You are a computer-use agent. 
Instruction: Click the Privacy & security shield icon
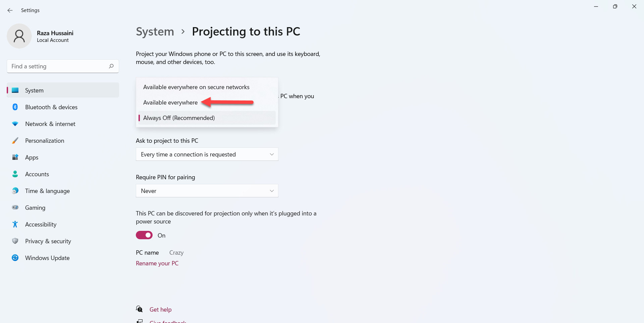(x=15, y=241)
